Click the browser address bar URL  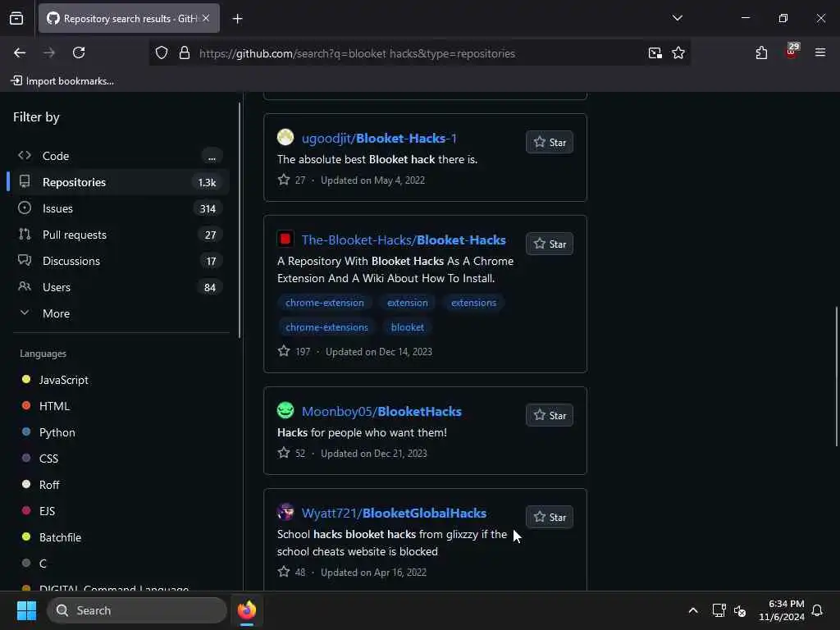pyautogui.click(x=358, y=53)
